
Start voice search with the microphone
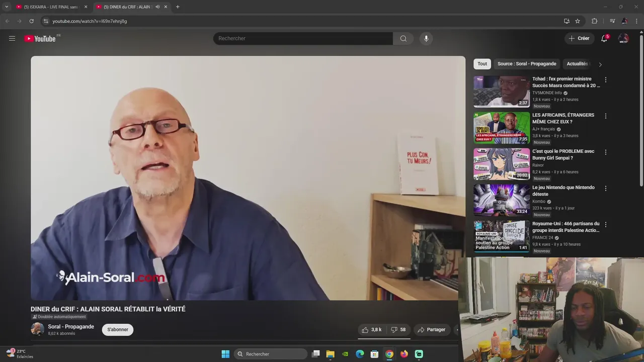[426, 38]
